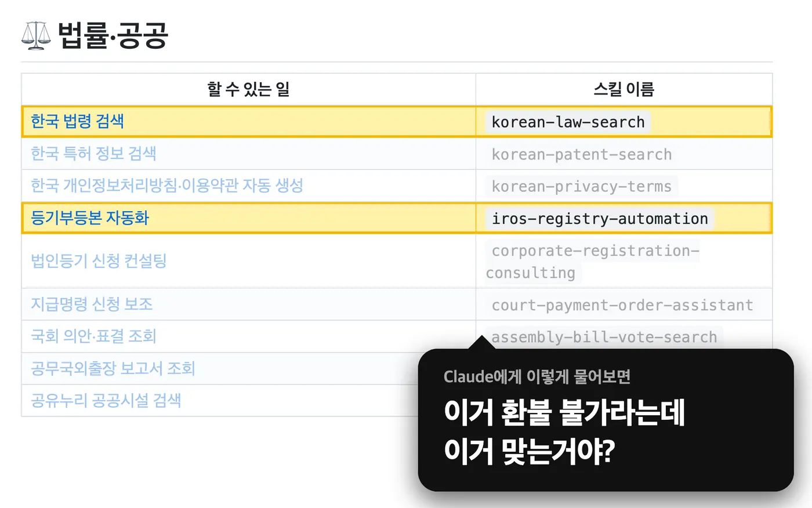
Task: Click the korean-privacy-terms skill name
Action: tap(582, 187)
